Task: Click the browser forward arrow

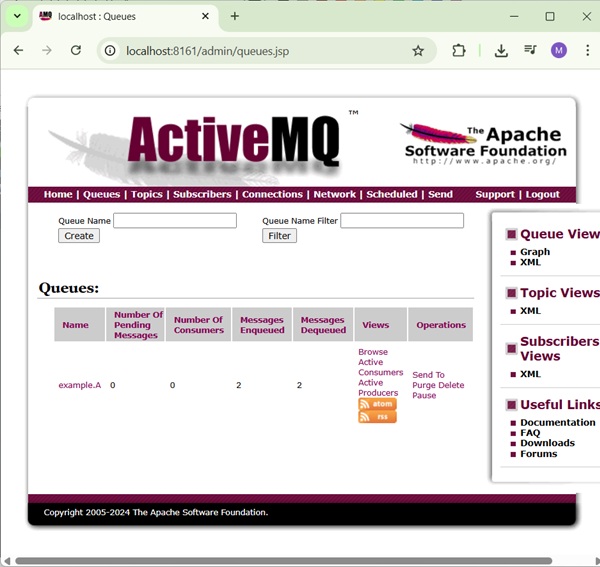Action: pyautogui.click(x=47, y=51)
